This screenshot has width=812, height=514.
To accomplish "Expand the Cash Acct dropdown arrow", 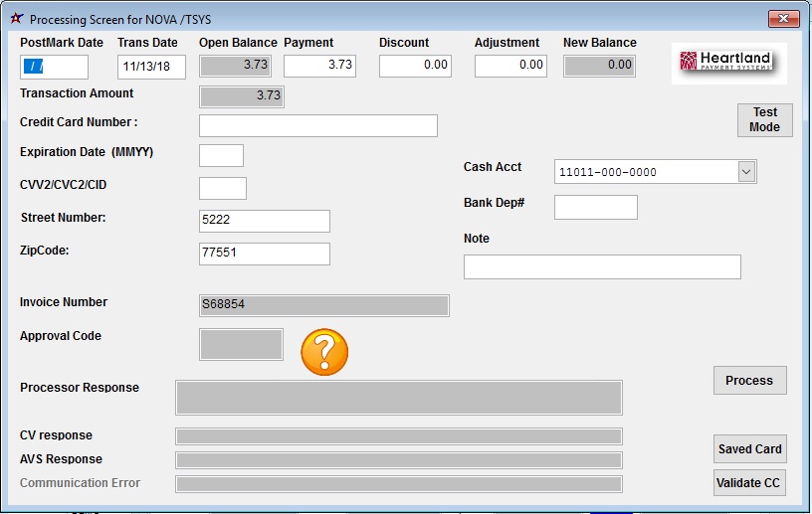I will pyautogui.click(x=746, y=172).
